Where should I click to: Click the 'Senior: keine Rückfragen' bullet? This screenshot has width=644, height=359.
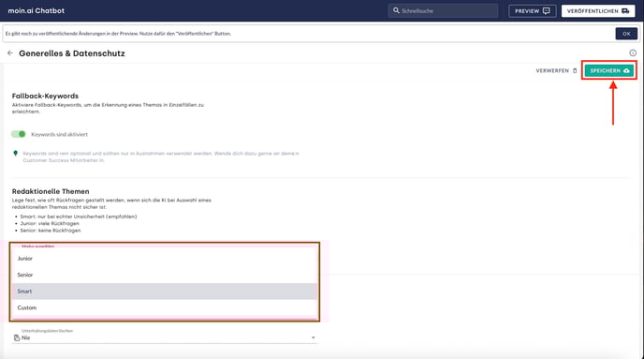tap(51, 231)
